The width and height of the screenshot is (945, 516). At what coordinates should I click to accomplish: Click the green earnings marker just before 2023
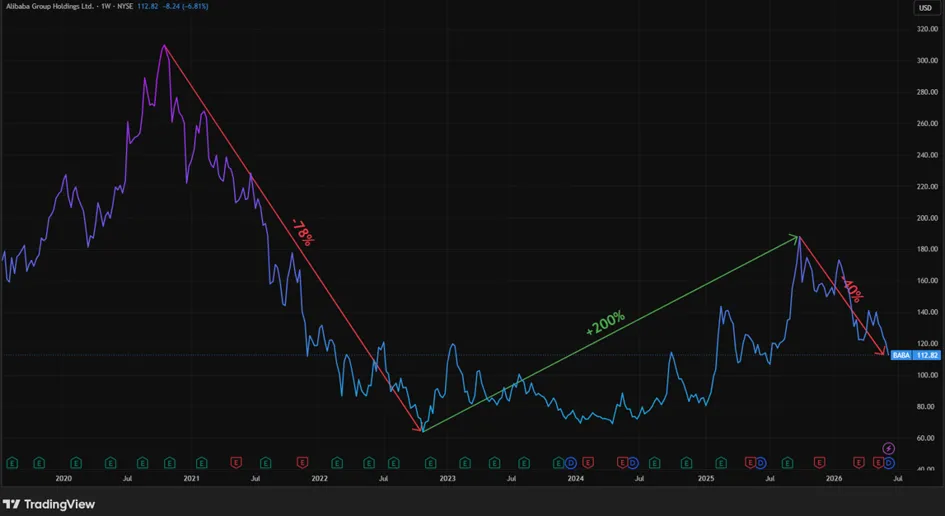(x=430, y=462)
